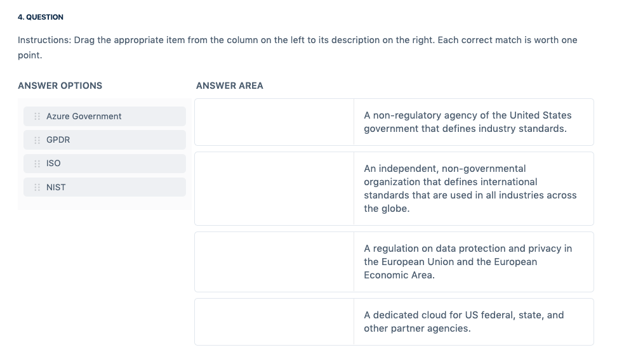Click the empty slot beside dedicated US cloud description
The height and width of the screenshot is (364, 617).
pyautogui.click(x=274, y=322)
